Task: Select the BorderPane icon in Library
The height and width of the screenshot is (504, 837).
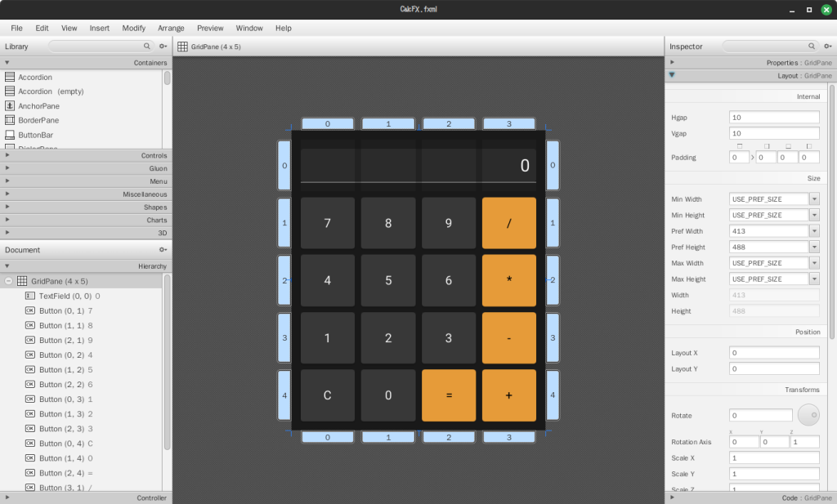Action: (x=10, y=120)
